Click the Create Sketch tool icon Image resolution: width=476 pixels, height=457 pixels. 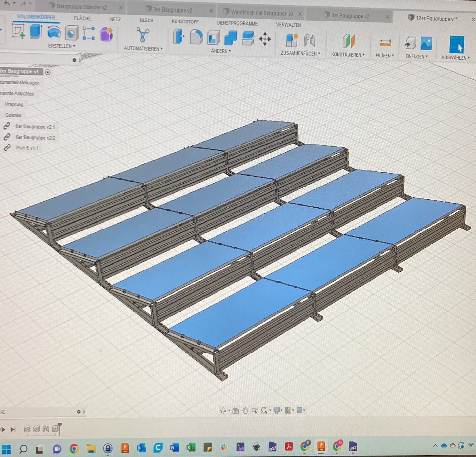19,32
